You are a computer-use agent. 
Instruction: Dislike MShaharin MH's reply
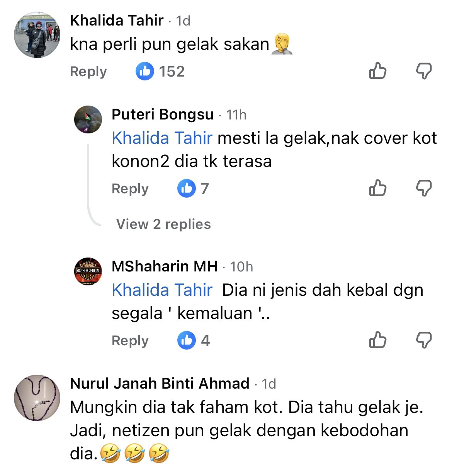pos(423,340)
